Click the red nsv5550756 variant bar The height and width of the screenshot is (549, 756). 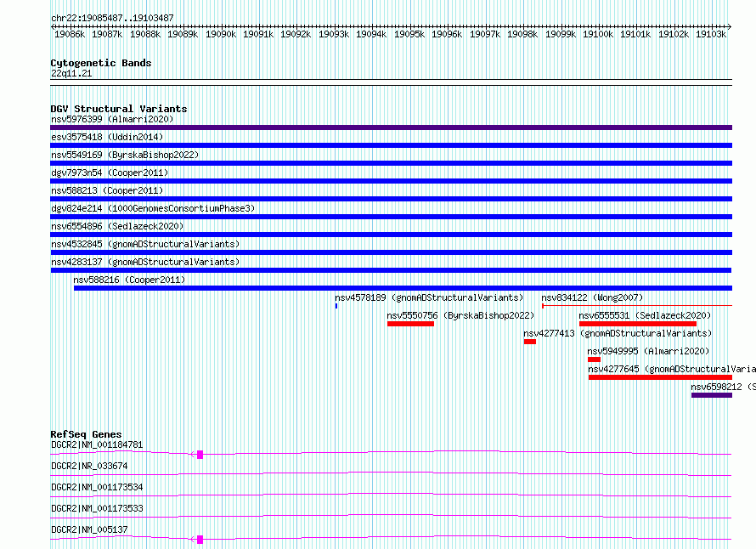[411, 324]
